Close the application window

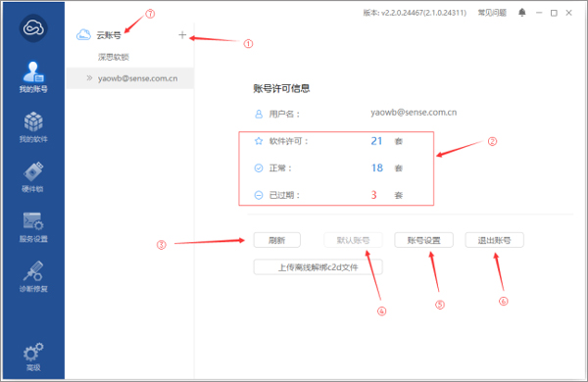(x=568, y=13)
